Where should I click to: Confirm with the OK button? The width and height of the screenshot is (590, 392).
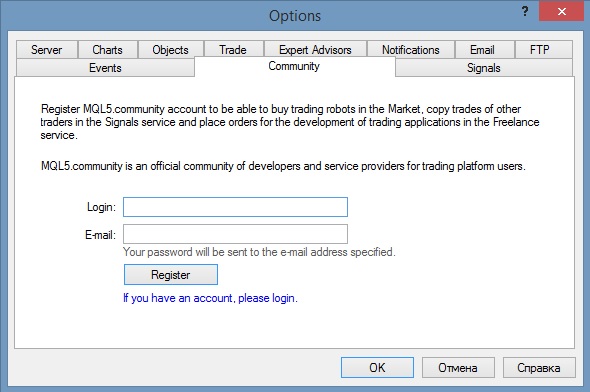pyautogui.click(x=377, y=368)
